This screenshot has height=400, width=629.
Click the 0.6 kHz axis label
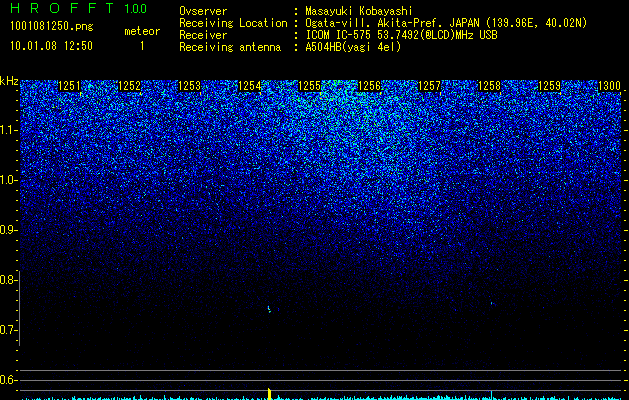(8, 380)
